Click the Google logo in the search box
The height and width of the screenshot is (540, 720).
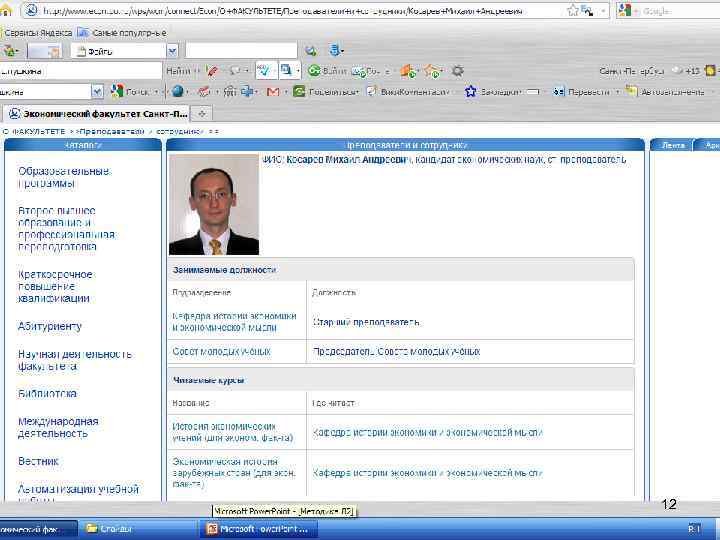(x=624, y=10)
